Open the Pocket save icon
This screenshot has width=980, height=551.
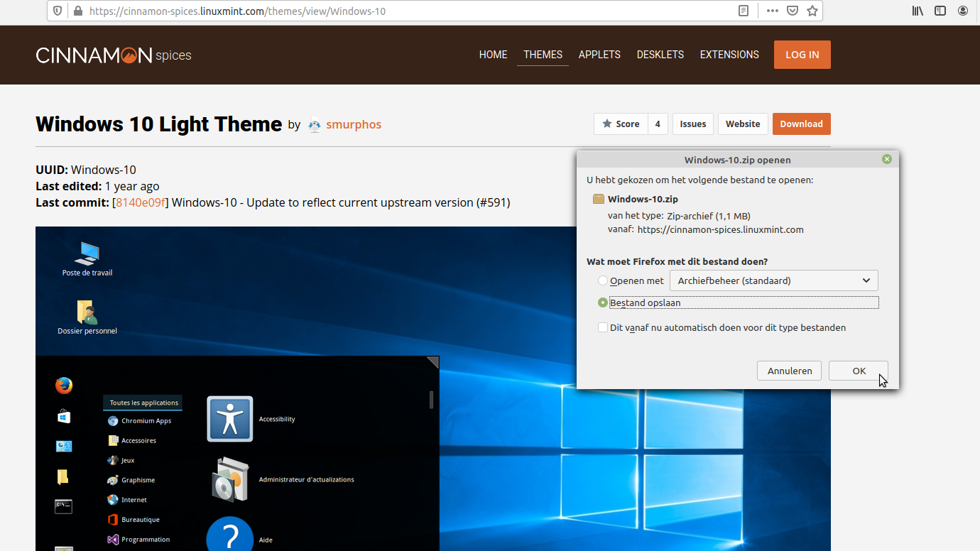pyautogui.click(x=793, y=11)
